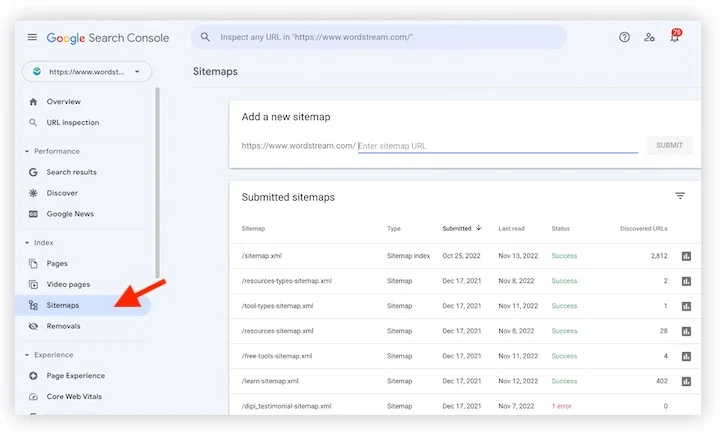The image size is (720, 435).
Task: Open the property selector dropdown
Action: click(x=87, y=72)
